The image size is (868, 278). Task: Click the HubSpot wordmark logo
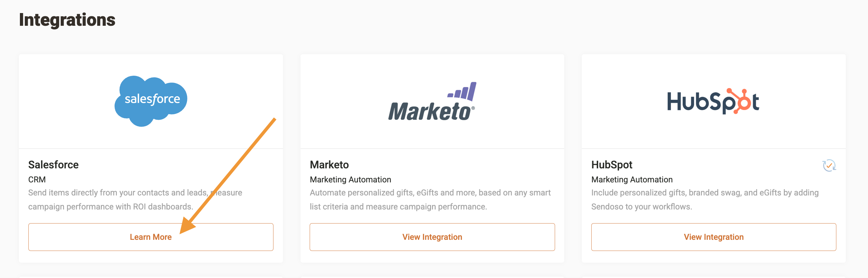[x=713, y=101]
